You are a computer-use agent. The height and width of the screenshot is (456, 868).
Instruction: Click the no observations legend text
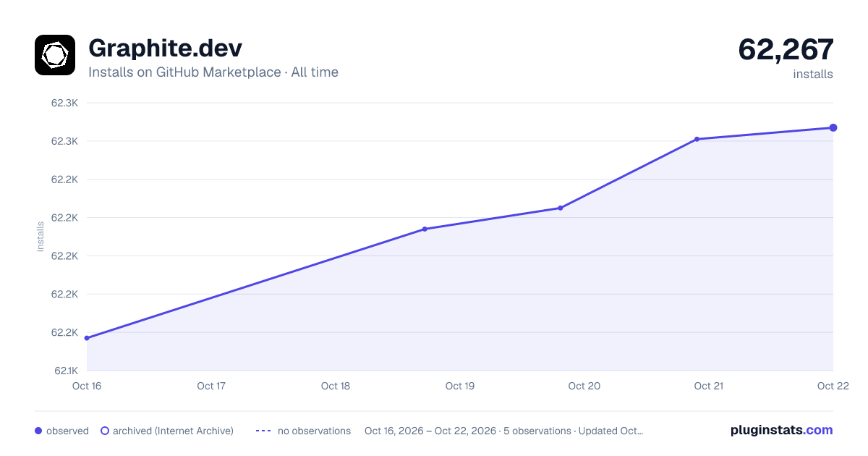314,431
